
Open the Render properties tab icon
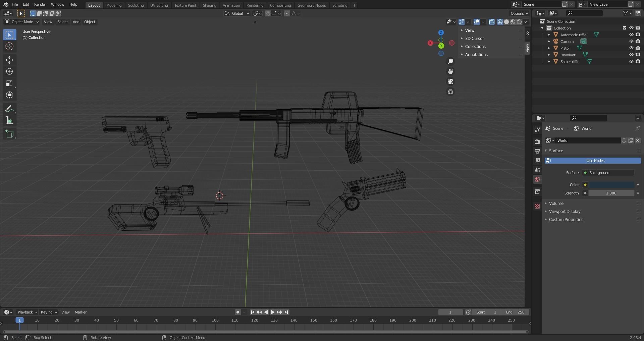(x=537, y=142)
